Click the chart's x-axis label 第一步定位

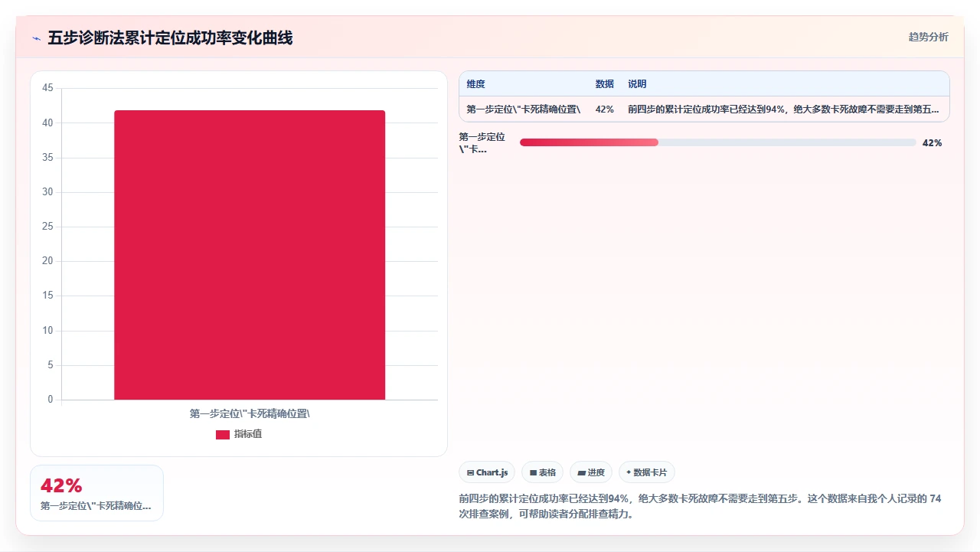tap(250, 413)
